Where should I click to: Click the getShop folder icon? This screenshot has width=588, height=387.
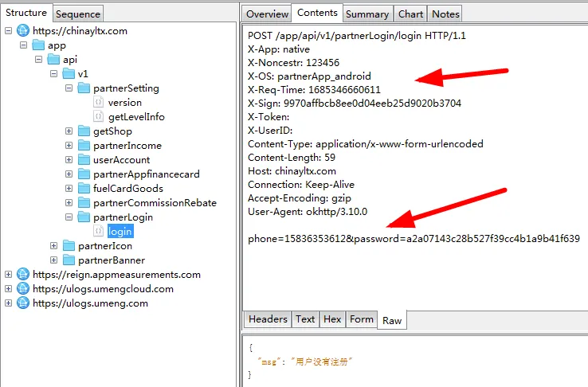pyautogui.click(x=84, y=131)
